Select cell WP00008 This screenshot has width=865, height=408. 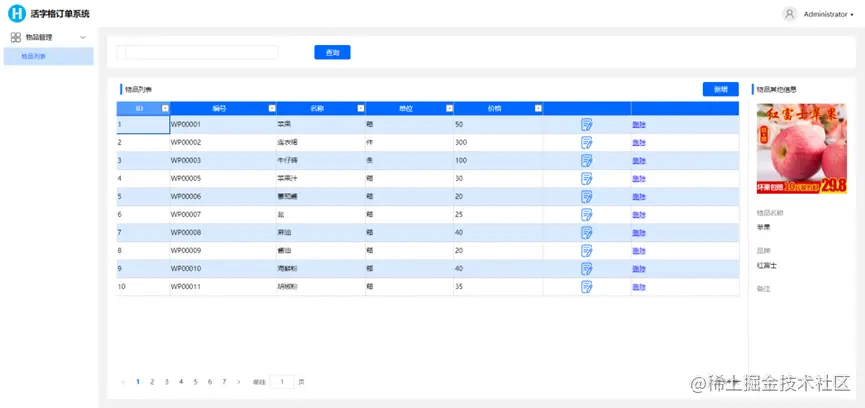(x=223, y=233)
